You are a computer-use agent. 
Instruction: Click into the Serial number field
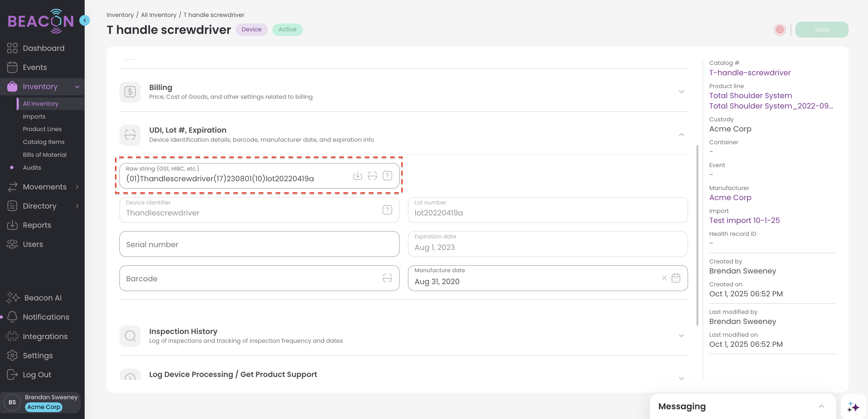(259, 244)
